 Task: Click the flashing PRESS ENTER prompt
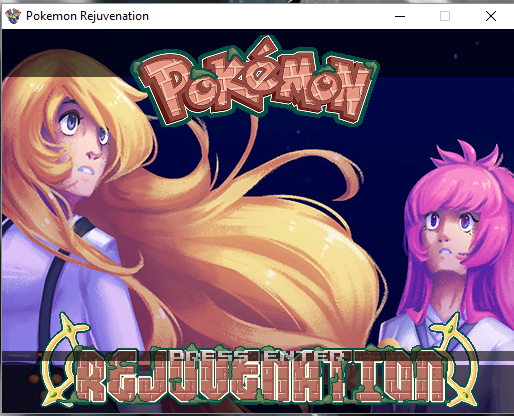[x=257, y=356]
